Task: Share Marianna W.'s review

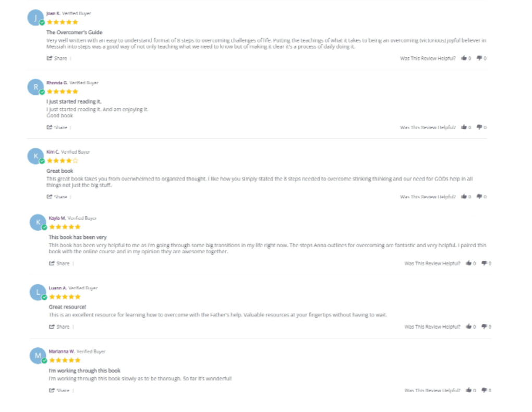Action: pyautogui.click(x=59, y=390)
